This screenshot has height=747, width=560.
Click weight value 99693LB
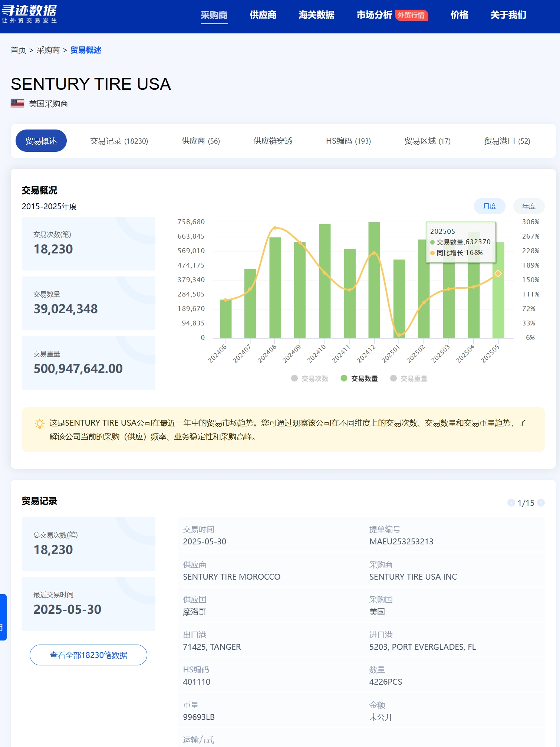tap(199, 717)
